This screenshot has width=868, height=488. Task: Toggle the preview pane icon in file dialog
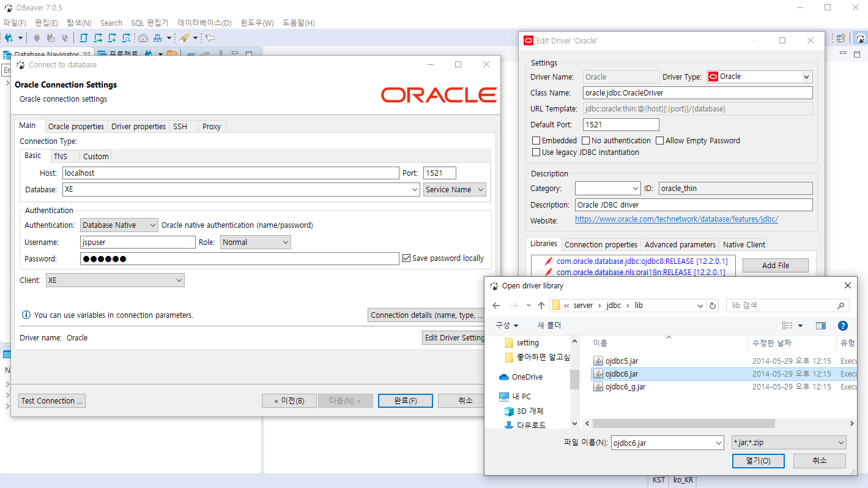pyautogui.click(x=821, y=326)
